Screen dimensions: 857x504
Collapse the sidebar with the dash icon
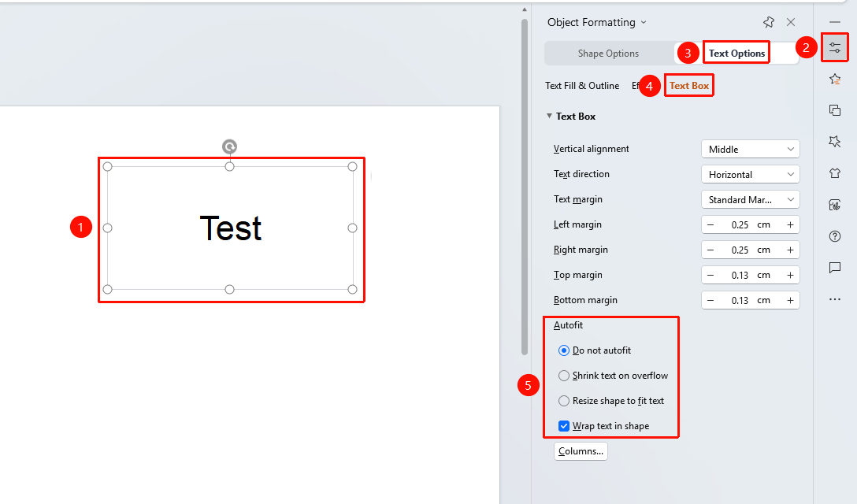835,22
